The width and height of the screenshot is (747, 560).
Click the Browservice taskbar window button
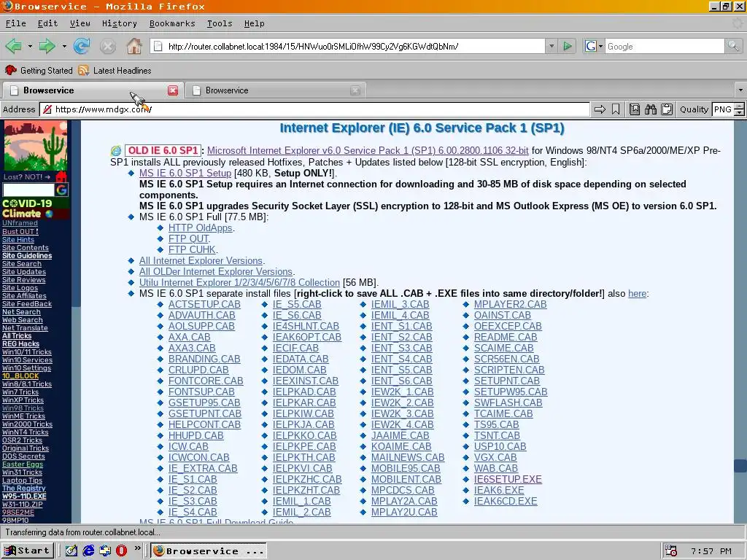pos(208,551)
